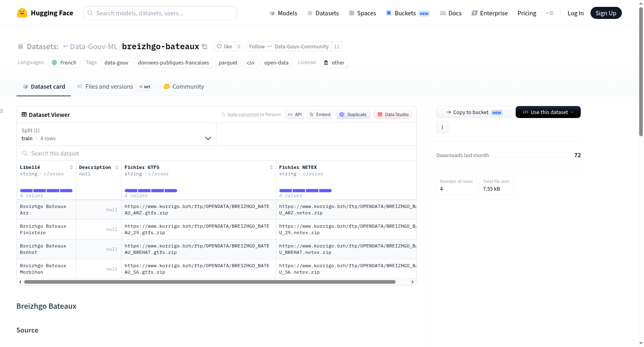644x347 pixels.
Task: Click the Embed button
Action: point(320,114)
